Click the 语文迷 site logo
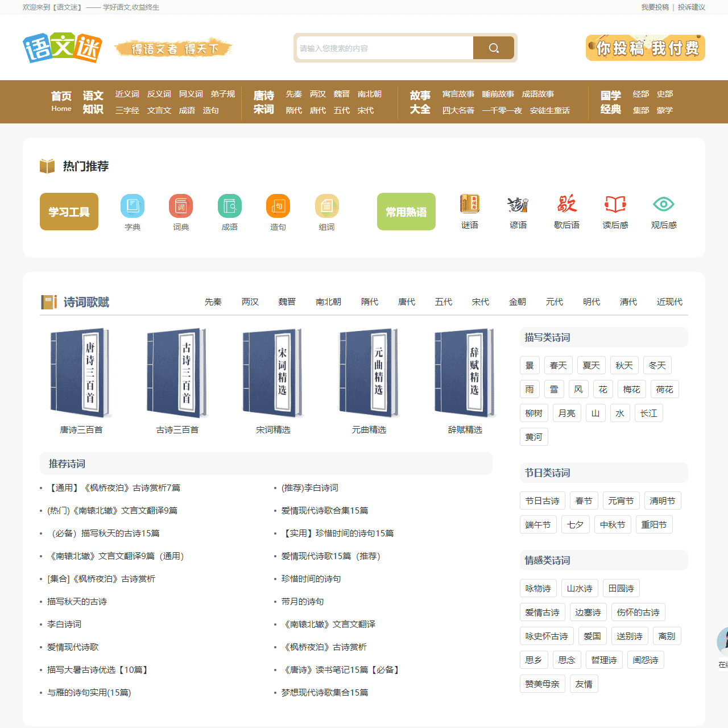The height and width of the screenshot is (728, 728). (x=61, y=48)
